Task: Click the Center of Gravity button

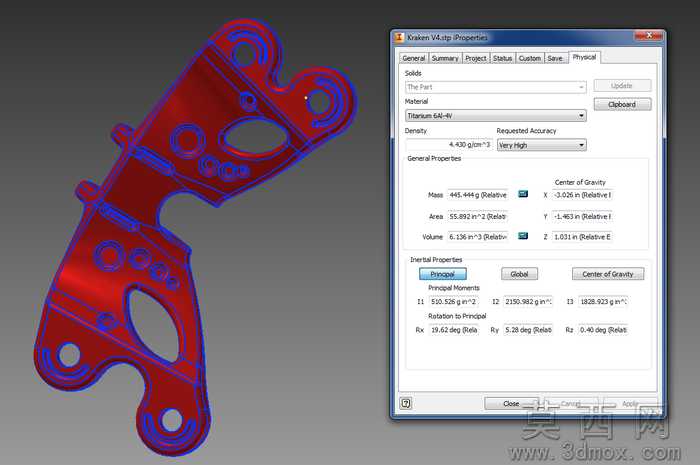Action: [x=608, y=274]
